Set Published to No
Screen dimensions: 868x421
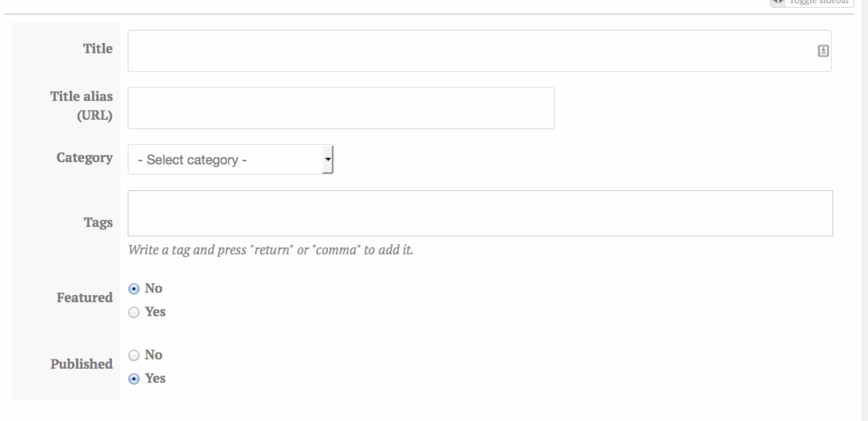133,355
